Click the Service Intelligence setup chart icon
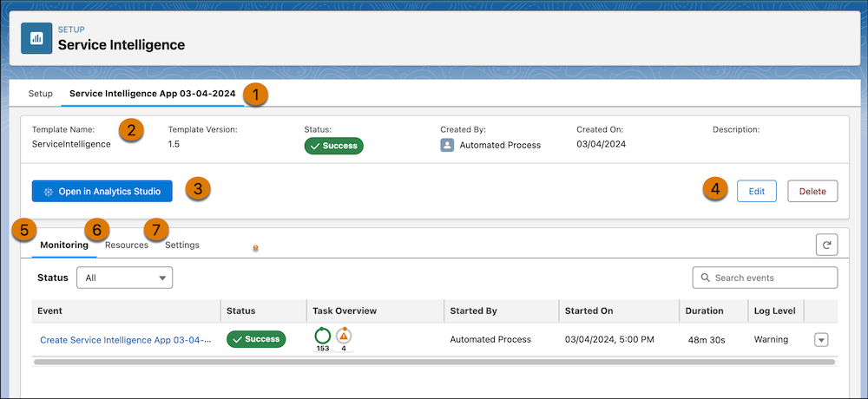This screenshot has height=399, width=868. point(36,38)
